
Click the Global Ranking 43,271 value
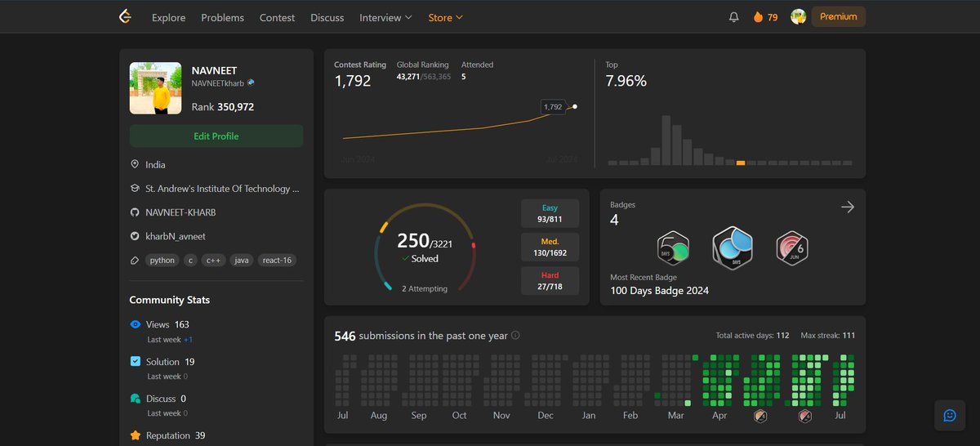point(408,77)
